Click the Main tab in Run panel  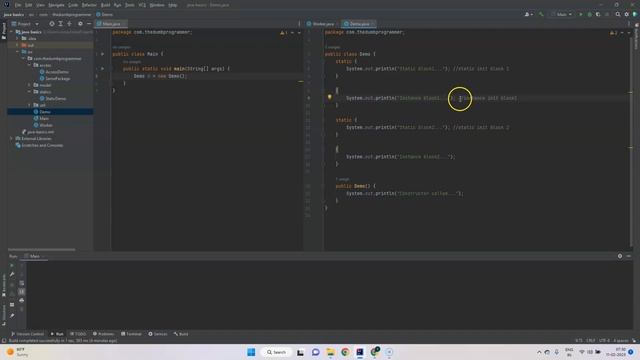(x=34, y=256)
